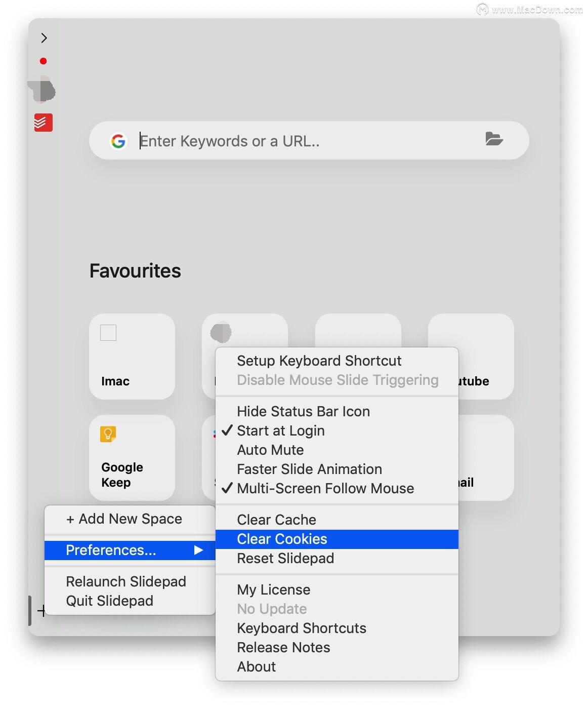Open the folder icon in the search bar

pos(494,139)
